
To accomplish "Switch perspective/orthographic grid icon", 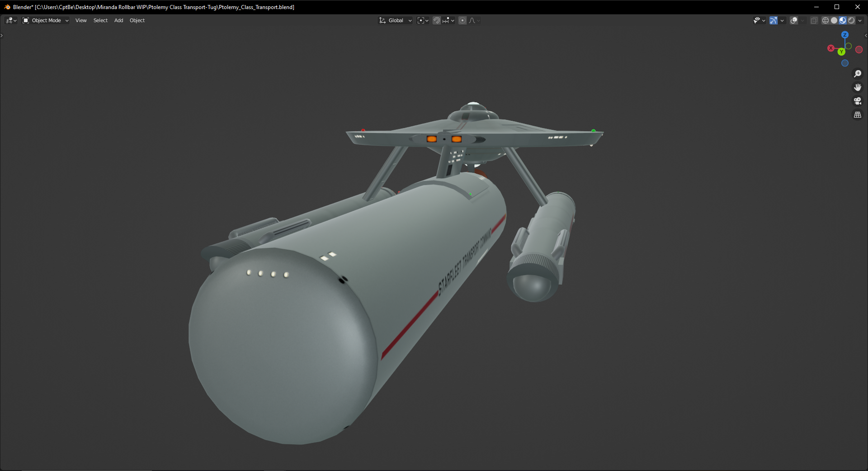I will pos(858,114).
